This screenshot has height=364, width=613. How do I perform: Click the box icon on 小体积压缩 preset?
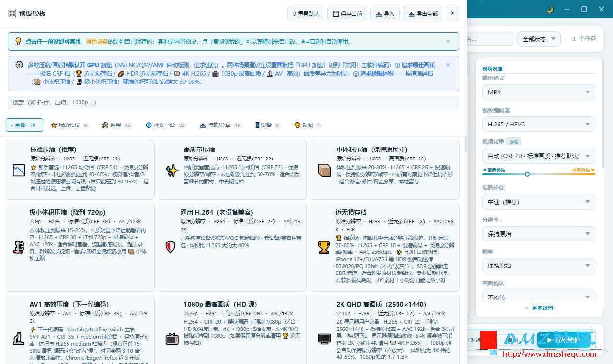coord(324,171)
